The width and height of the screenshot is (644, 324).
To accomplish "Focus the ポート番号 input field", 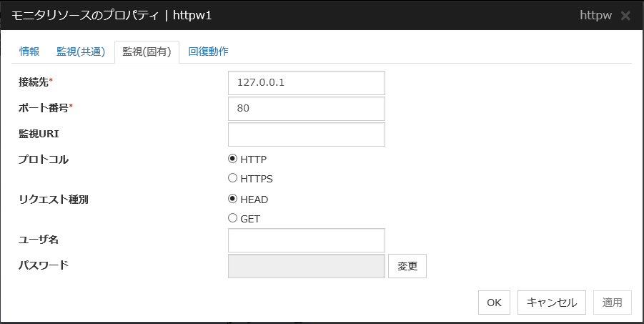I will (x=306, y=109).
